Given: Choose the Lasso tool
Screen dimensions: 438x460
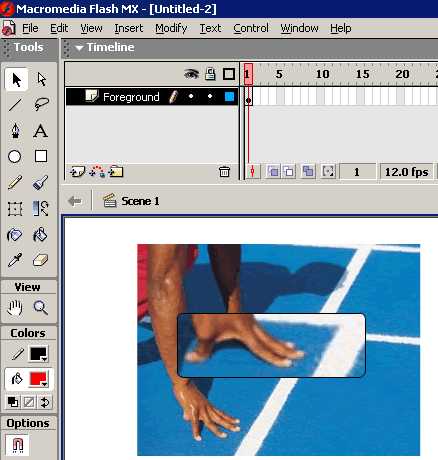Looking at the screenshot, I should click(41, 105).
